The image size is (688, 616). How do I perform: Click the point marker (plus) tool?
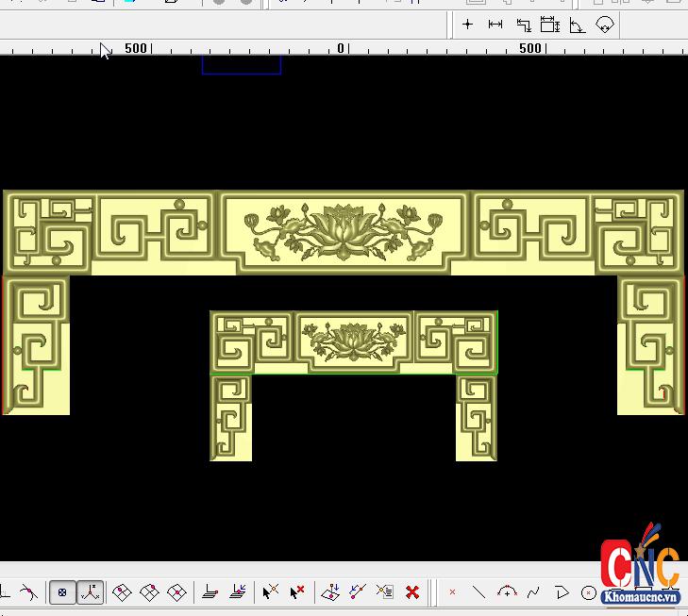tap(467, 25)
